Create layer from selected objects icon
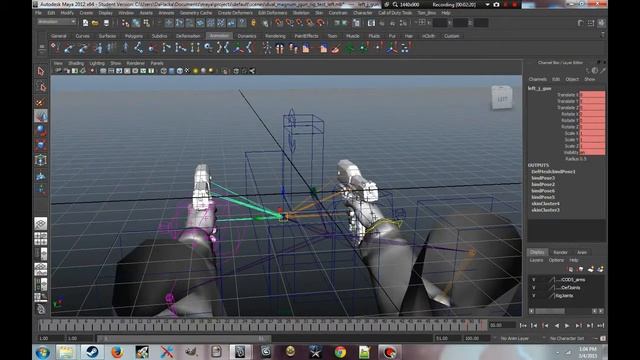This screenshot has height=360, width=640. [x=600, y=269]
